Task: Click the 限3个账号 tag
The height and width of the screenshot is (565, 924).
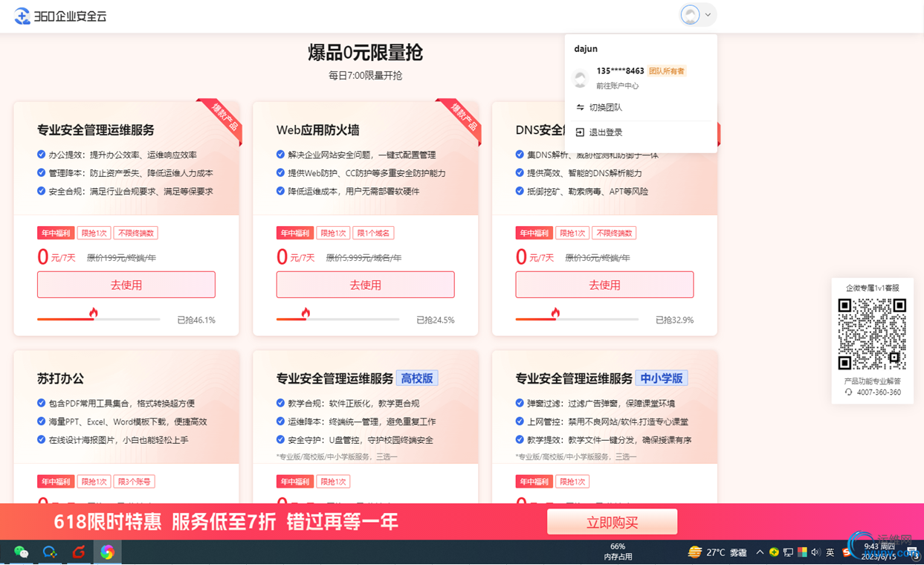Action: (134, 482)
